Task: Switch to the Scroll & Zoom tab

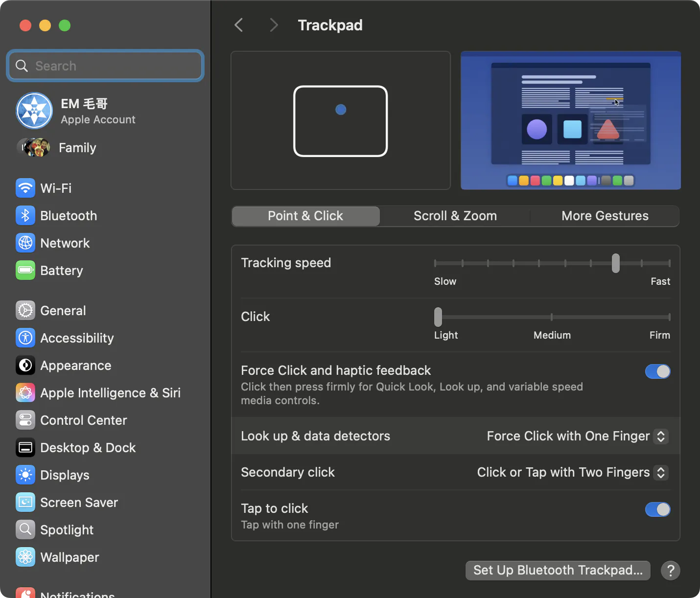Action: click(455, 216)
